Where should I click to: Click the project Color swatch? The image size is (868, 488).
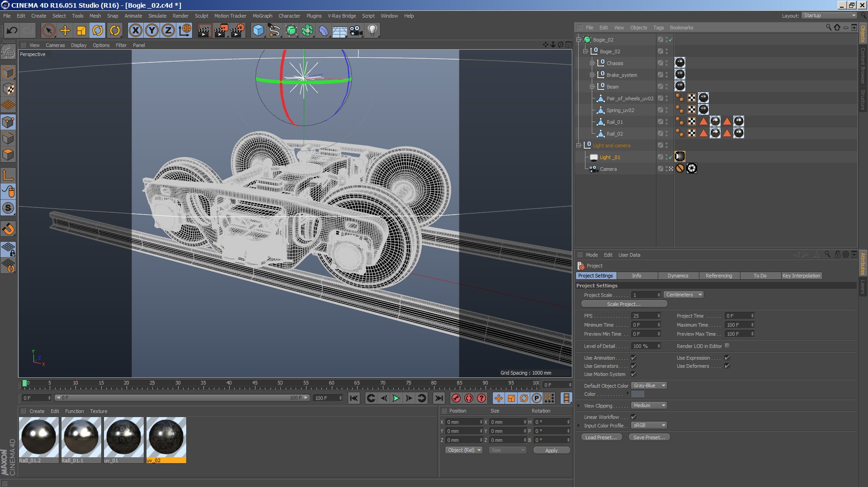click(637, 394)
